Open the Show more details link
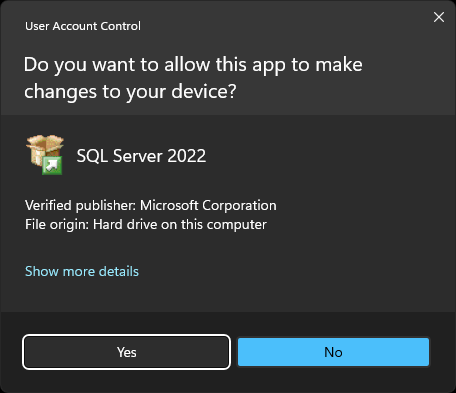Screen dimensions: 456x393 pyautogui.click(x=82, y=271)
